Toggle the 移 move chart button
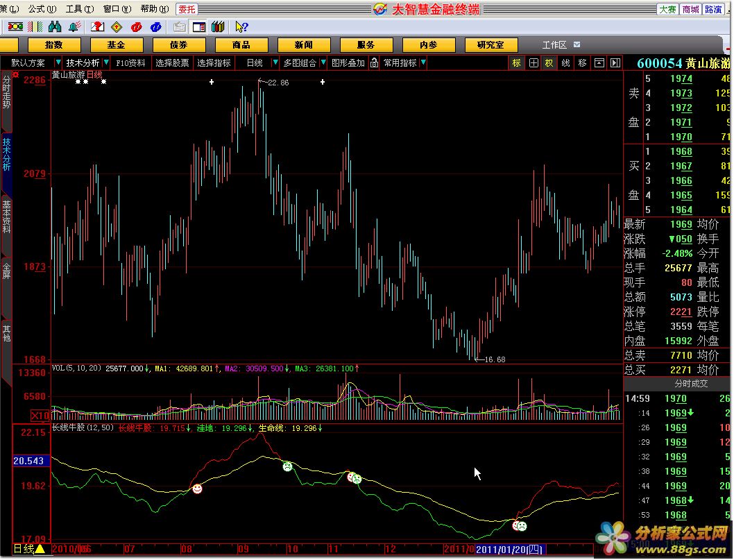The height and width of the screenshot is (560, 734). [x=582, y=62]
